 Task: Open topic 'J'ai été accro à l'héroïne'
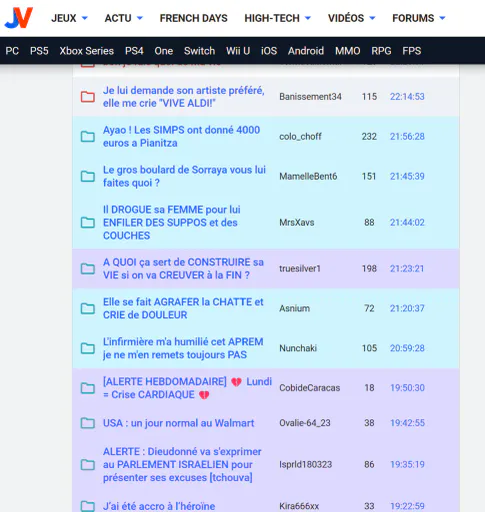click(159, 506)
